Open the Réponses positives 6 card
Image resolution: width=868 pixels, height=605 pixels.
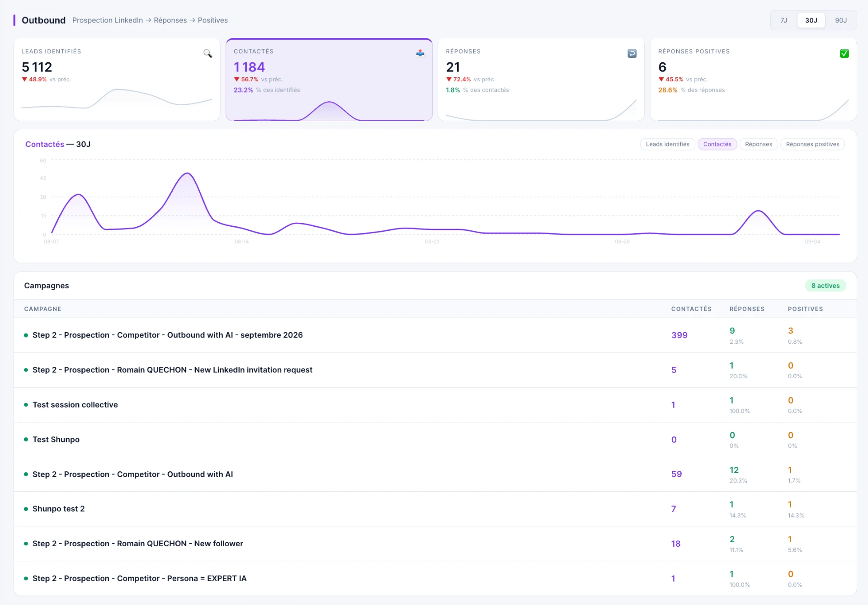753,80
